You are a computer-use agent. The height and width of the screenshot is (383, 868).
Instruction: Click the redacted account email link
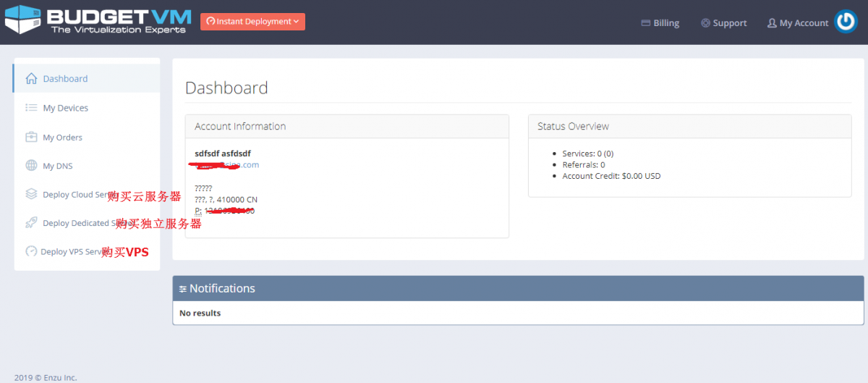[x=226, y=165]
